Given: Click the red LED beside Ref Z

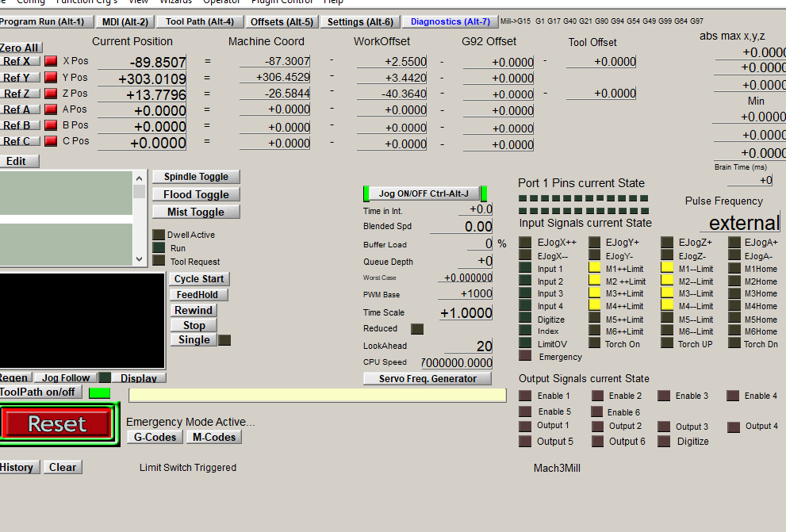Looking at the screenshot, I should click(51, 94).
